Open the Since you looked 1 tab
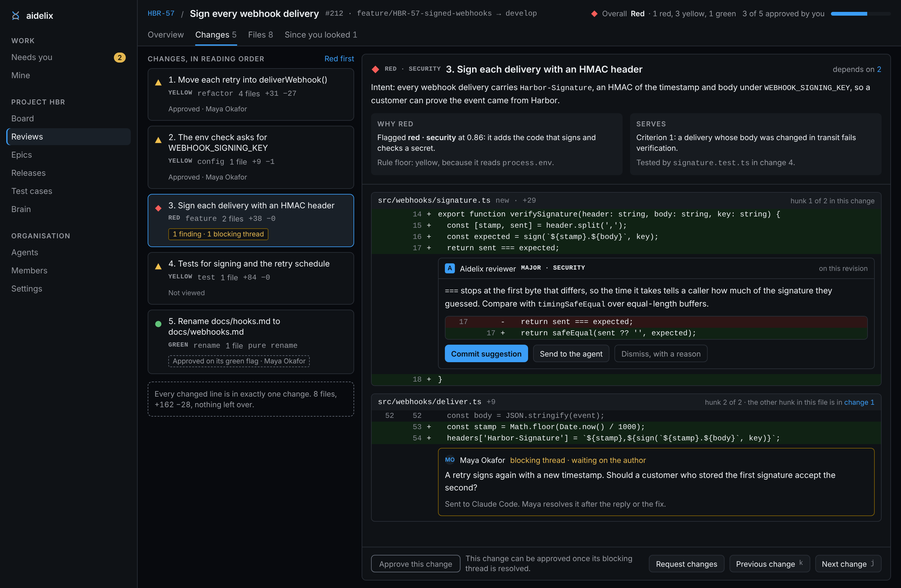 point(321,35)
